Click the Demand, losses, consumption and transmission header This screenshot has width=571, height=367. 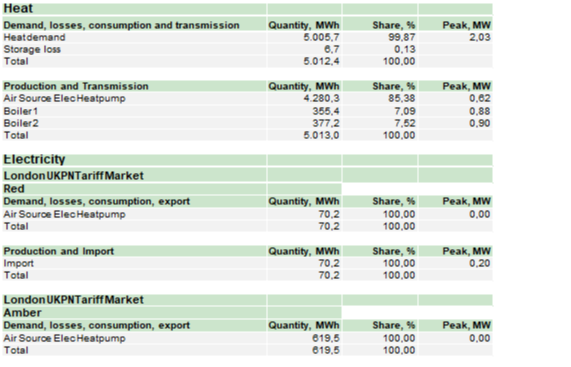tap(122, 25)
